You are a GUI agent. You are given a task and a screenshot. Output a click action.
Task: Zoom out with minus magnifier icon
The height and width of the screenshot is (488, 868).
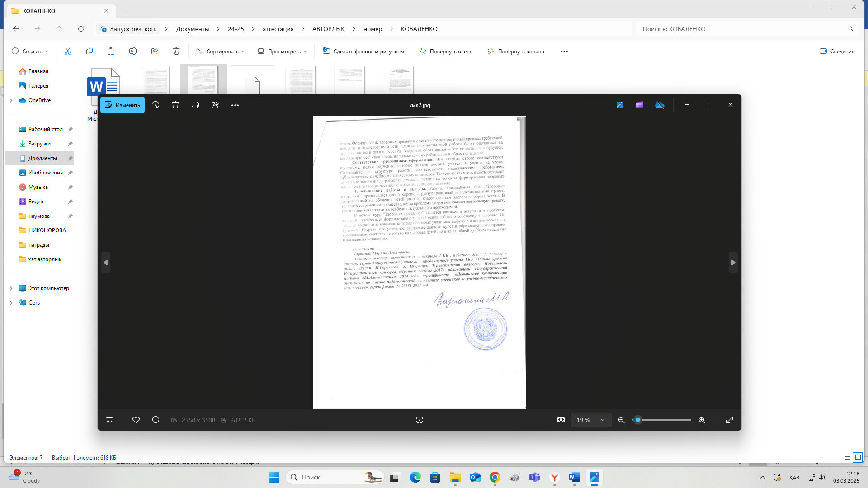[x=621, y=420]
